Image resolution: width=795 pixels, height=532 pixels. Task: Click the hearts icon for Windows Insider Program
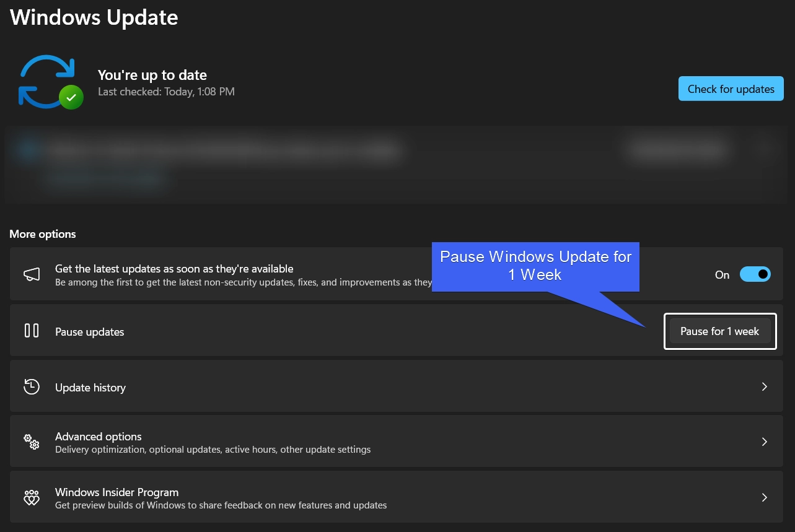tap(32, 497)
